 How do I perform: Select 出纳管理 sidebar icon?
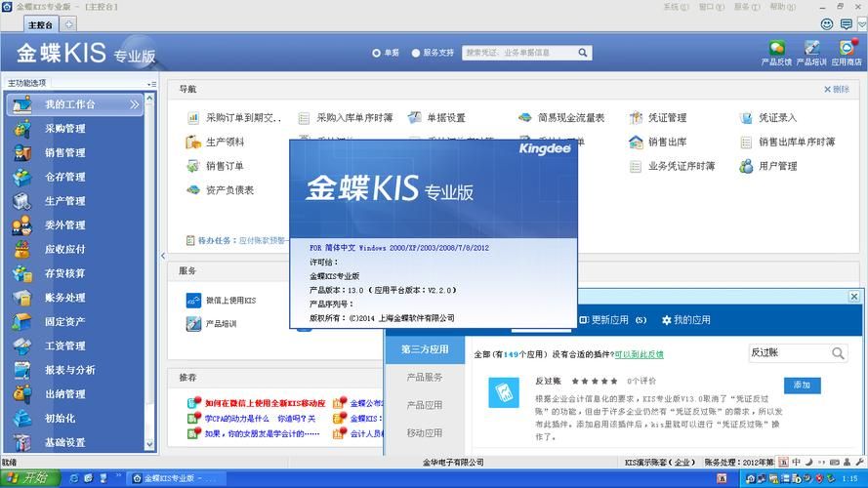pos(22,394)
